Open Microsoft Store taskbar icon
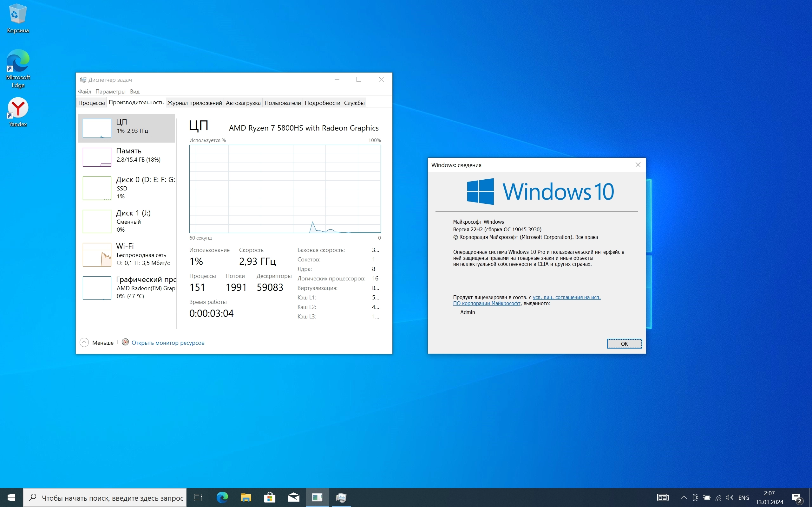 pos(269,497)
